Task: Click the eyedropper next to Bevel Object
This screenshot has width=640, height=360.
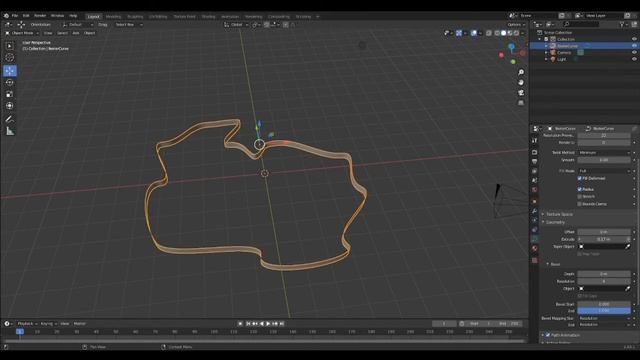Action: point(627,289)
